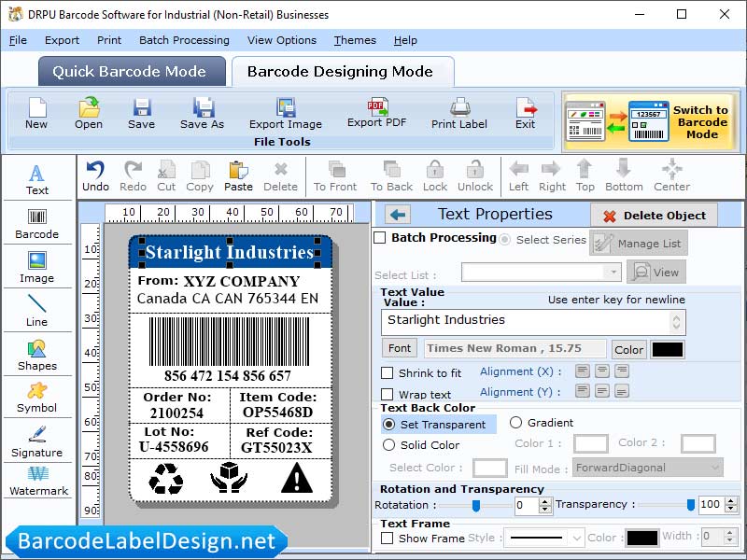Click the Lock icon
This screenshot has width=747, height=560.
pyautogui.click(x=435, y=169)
